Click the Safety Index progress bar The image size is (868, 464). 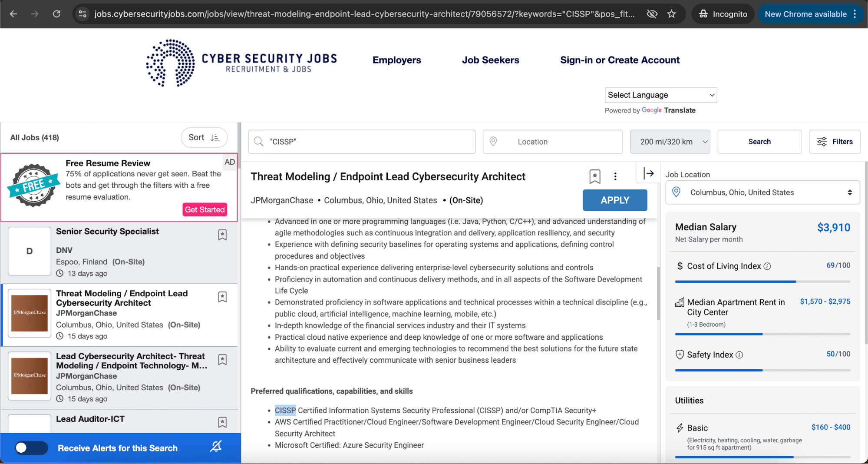(762, 371)
